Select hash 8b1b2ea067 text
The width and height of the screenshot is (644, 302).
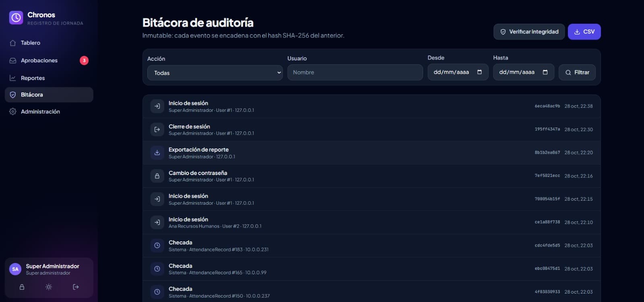tap(547, 153)
